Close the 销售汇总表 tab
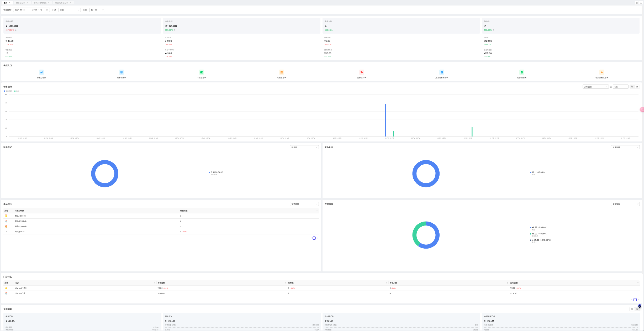Image resolution: width=644 pixels, height=331 pixels. pos(27,3)
